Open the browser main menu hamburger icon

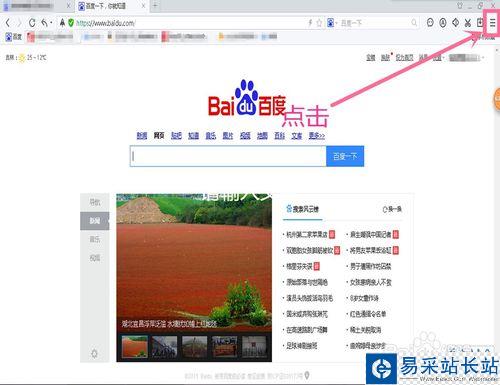point(492,23)
